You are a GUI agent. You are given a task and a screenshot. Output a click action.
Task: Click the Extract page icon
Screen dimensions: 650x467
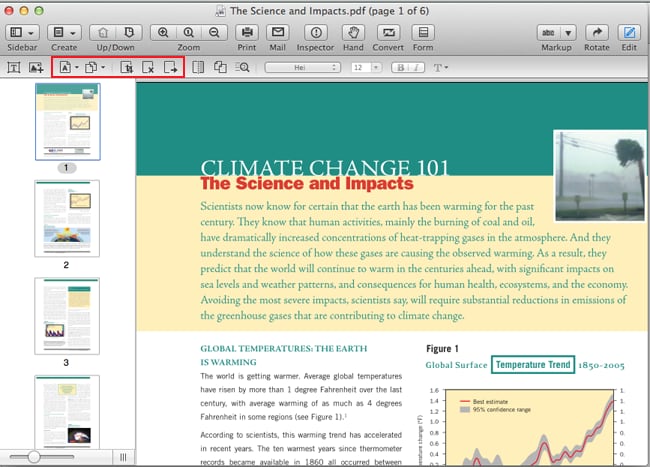[x=170, y=67]
